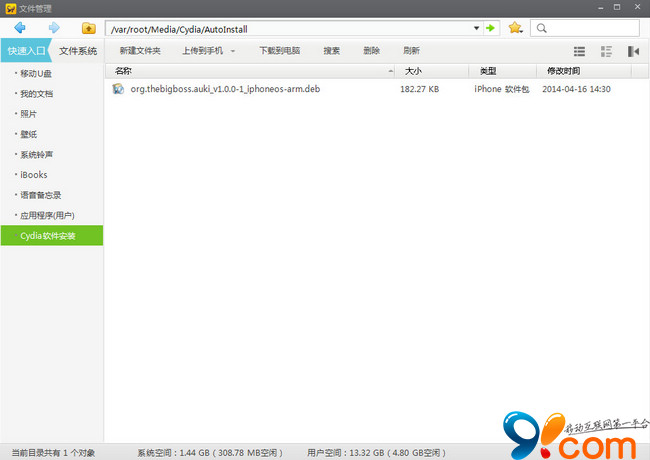
Task: Click the 182.27 KB size cell
Action: point(419,89)
